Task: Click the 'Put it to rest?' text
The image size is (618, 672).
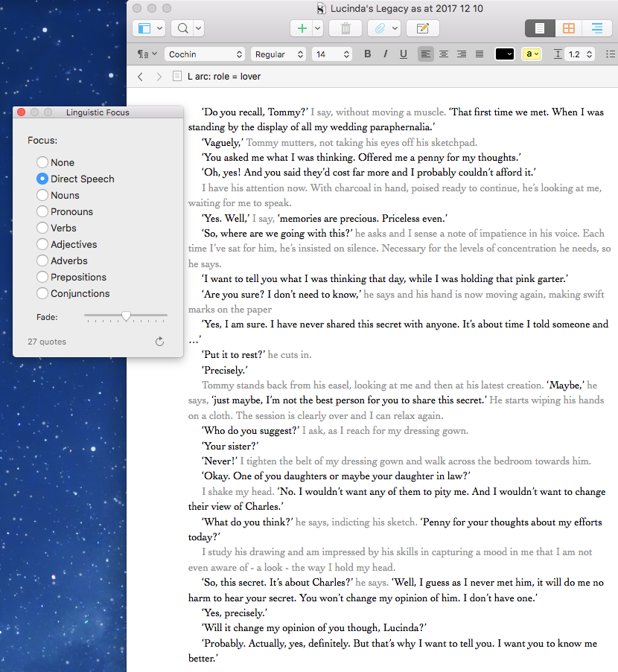Action: 234,355
